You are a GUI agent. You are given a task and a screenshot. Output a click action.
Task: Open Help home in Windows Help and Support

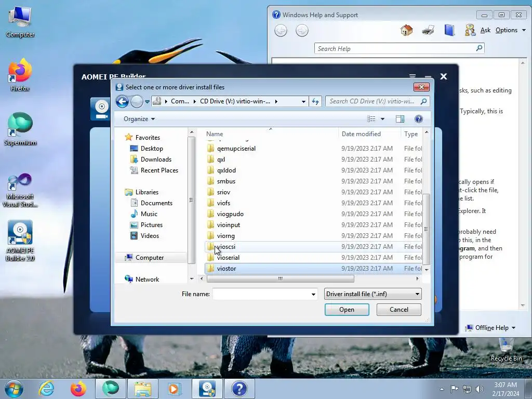pyautogui.click(x=406, y=30)
